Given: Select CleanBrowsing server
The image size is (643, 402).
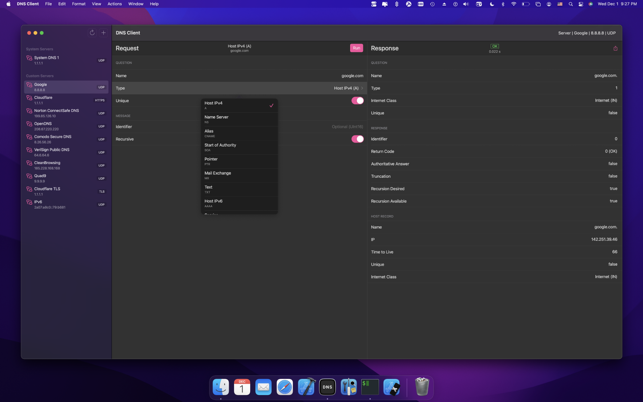Looking at the screenshot, I should pos(66,165).
